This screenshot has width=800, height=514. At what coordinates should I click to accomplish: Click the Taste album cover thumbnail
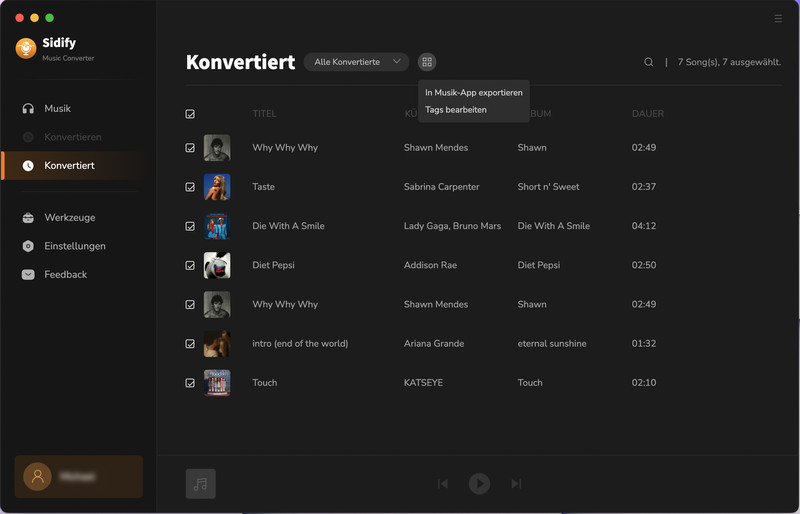(x=217, y=187)
